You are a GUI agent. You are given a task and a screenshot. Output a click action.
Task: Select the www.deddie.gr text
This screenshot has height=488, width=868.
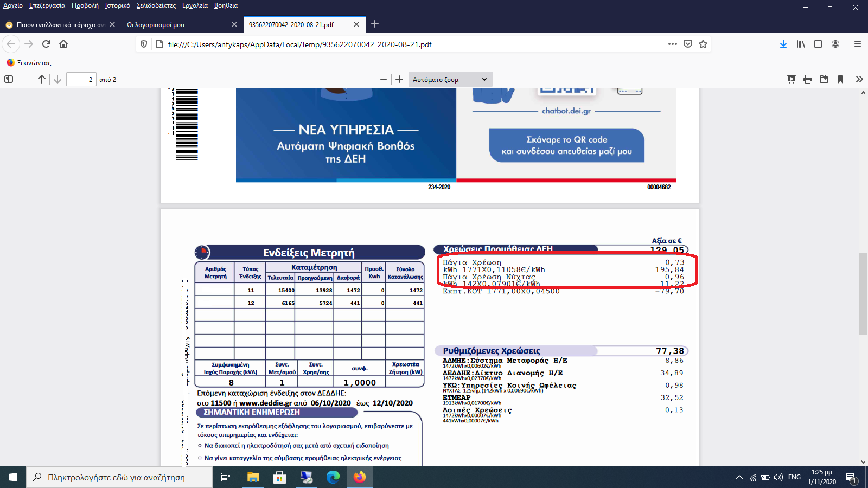[x=265, y=403]
